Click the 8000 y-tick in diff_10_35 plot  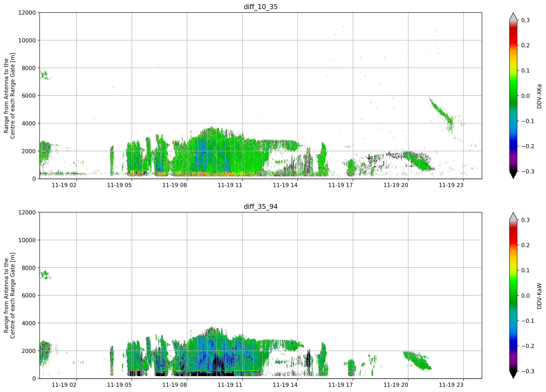tap(29, 68)
